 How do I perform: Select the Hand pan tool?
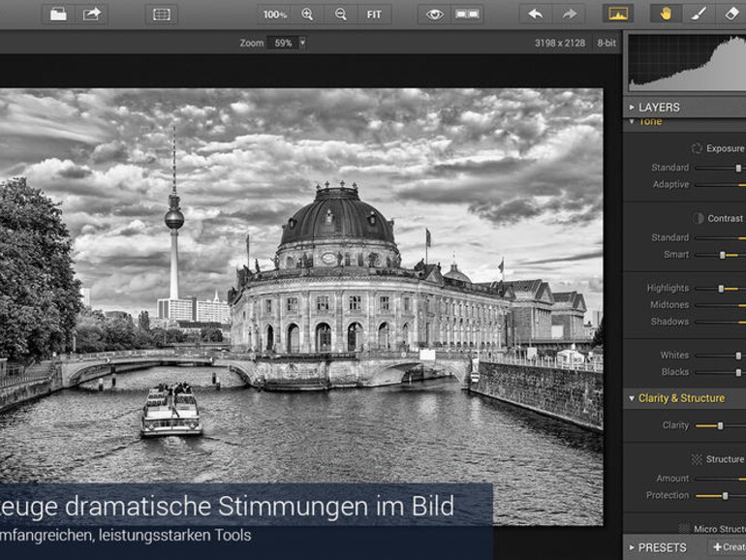(x=665, y=14)
